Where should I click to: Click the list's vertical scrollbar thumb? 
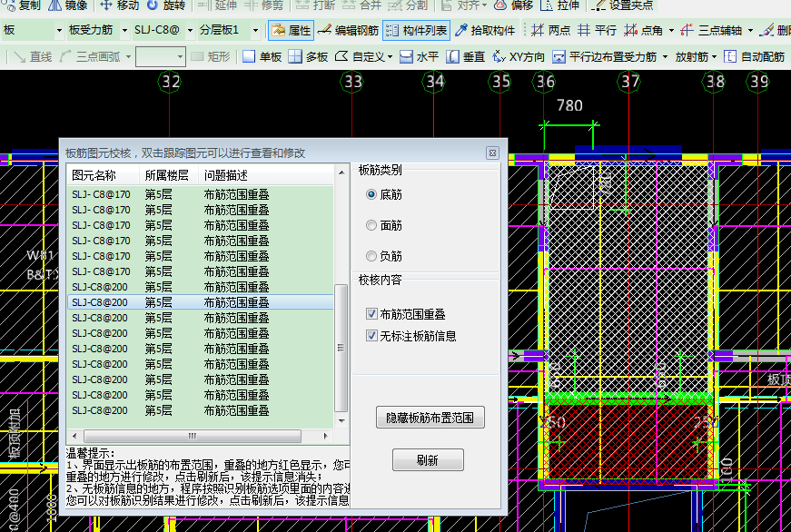[x=341, y=348]
